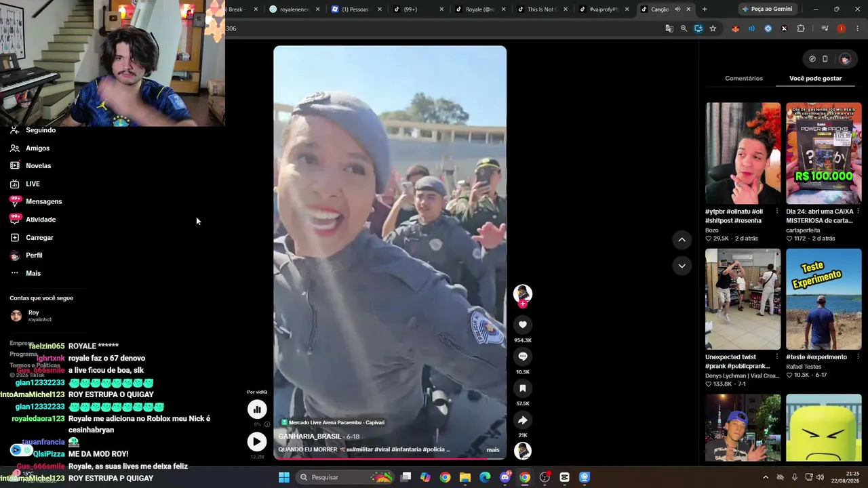Image resolution: width=868 pixels, height=488 pixels.
Task: Open Perfil in the TikTok sidebar
Action: [27, 256]
